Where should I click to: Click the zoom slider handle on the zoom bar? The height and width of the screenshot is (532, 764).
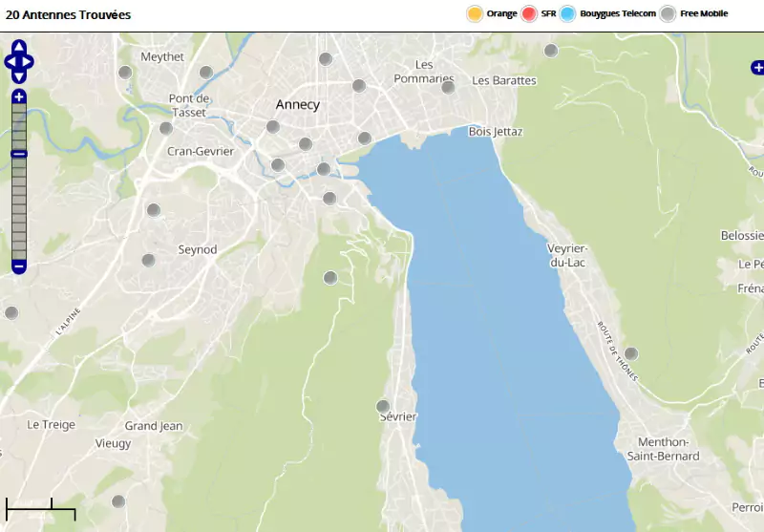point(19,154)
